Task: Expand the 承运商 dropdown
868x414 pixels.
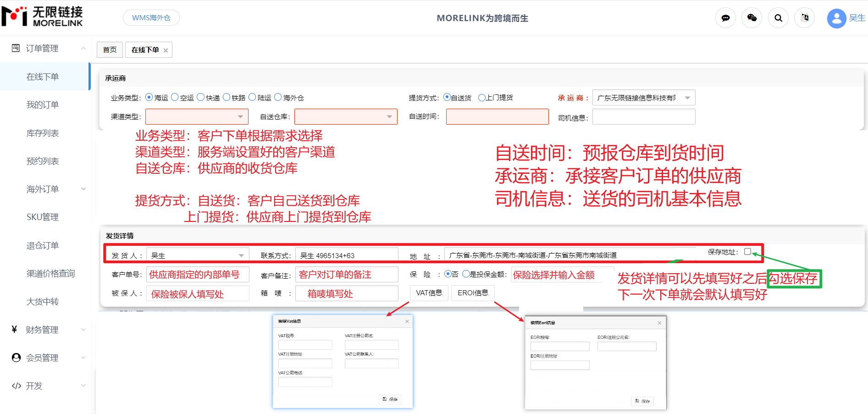Action: click(x=643, y=98)
